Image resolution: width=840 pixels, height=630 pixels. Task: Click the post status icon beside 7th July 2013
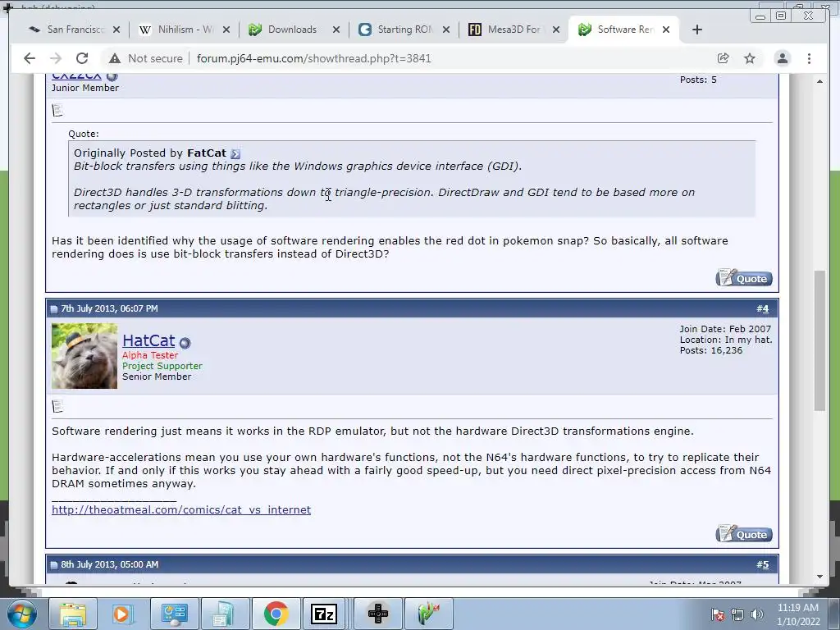[53, 309]
